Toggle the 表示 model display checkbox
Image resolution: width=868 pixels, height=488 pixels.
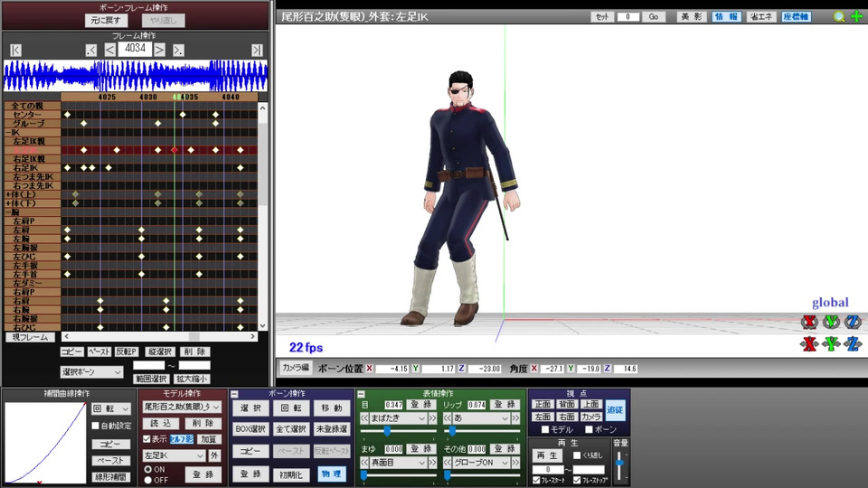point(146,439)
